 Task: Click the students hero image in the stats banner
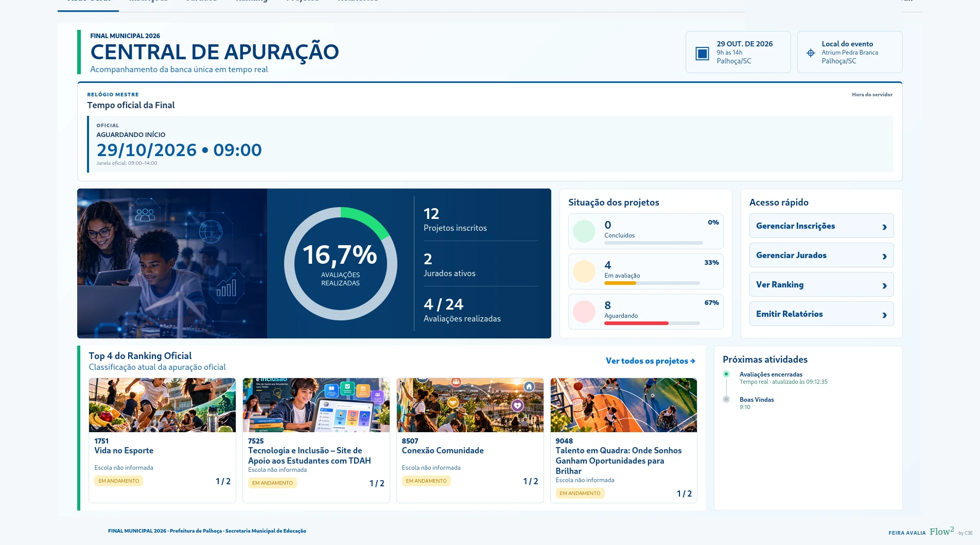[172, 264]
